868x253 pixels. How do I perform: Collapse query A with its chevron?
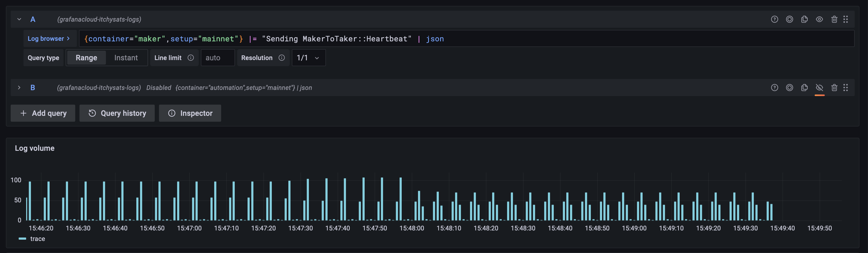(19, 19)
